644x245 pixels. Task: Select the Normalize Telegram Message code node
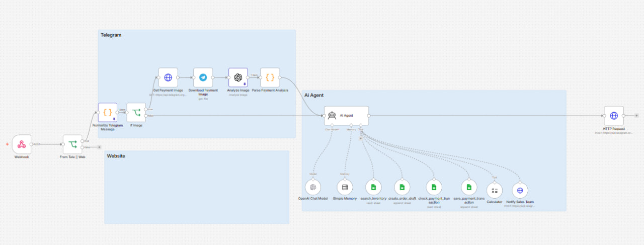(x=107, y=113)
